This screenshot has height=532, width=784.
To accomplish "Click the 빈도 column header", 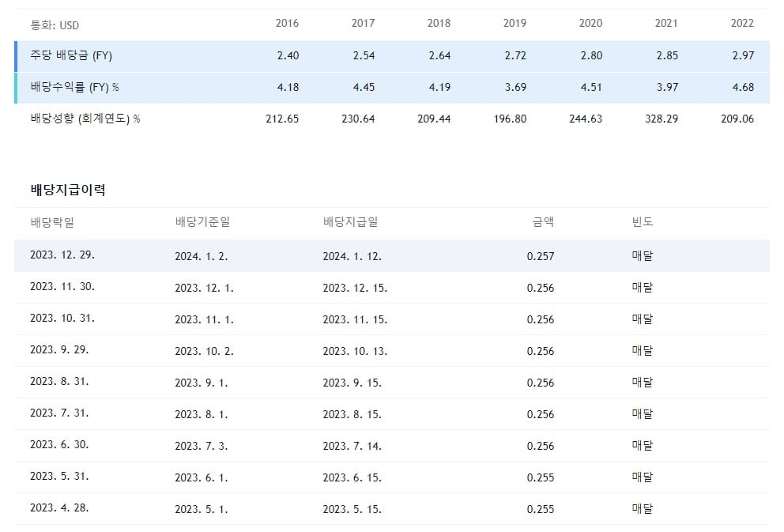I will [x=643, y=221].
